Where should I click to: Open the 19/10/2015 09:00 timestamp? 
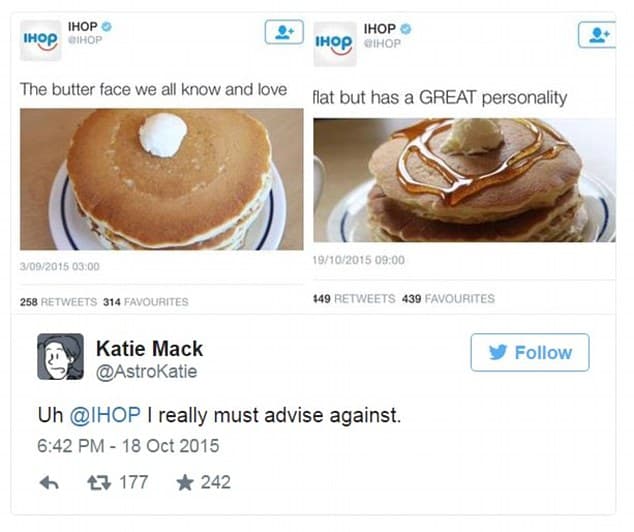[359, 260]
